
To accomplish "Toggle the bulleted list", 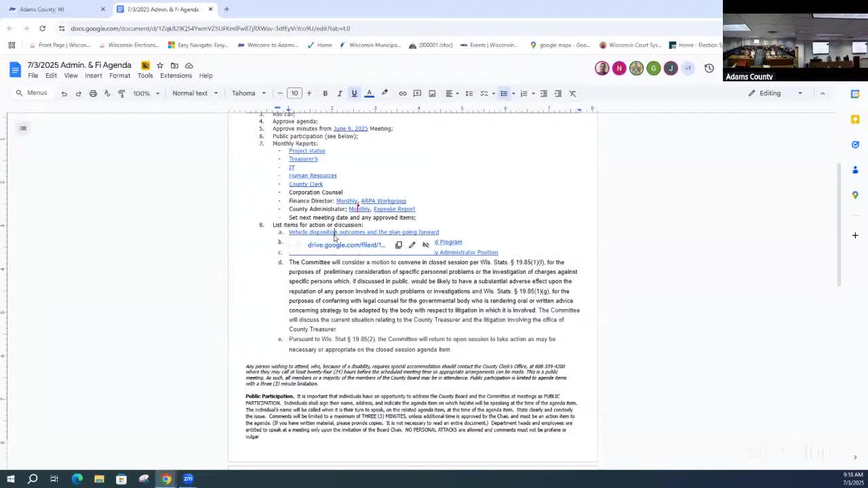I will point(503,94).
